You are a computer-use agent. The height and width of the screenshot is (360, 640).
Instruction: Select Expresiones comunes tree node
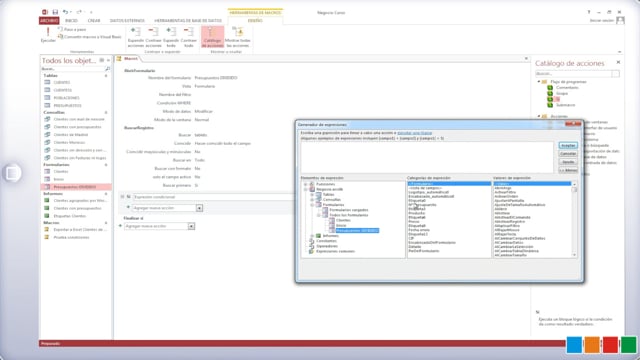pos(335,251)
